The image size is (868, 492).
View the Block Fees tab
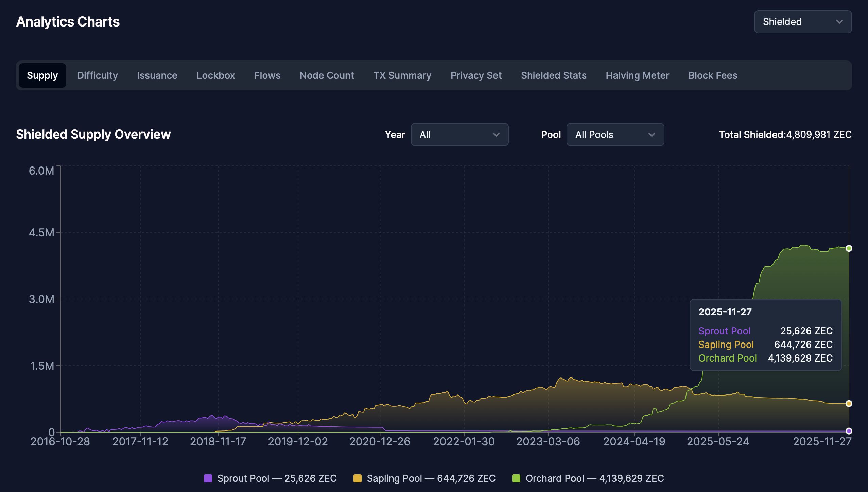pos(712,75)
